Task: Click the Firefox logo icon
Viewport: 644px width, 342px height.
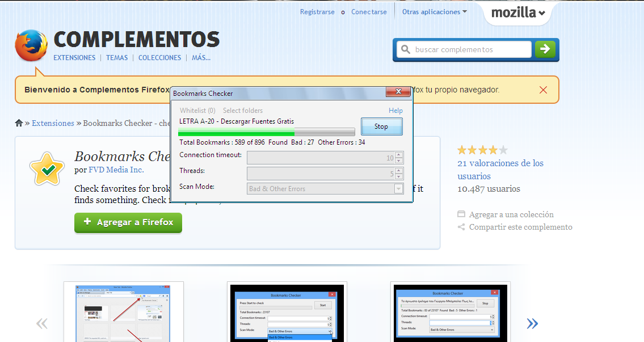Action: point(31,45)
